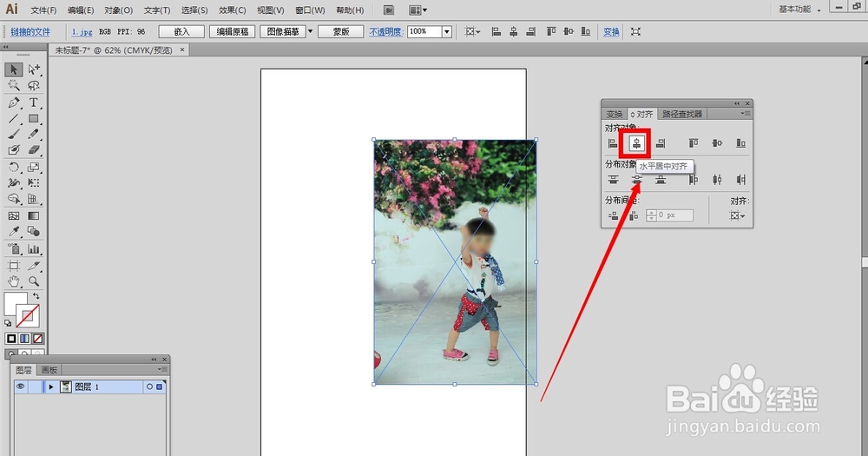Click vertical align top icon in Align panel
This screenshot has width=868, height=456.
pos(693,143)
